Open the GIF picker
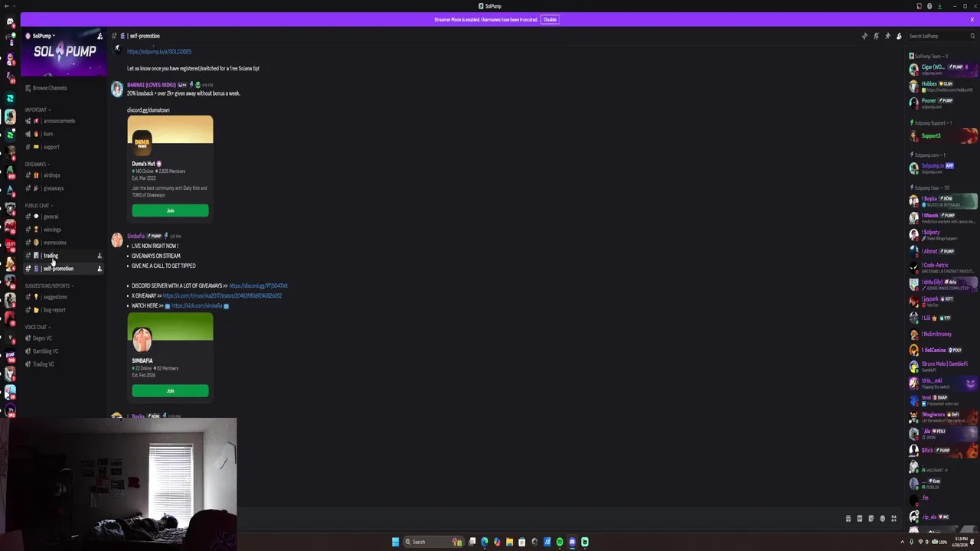The image size is (980, 551). tap(859, 519)
